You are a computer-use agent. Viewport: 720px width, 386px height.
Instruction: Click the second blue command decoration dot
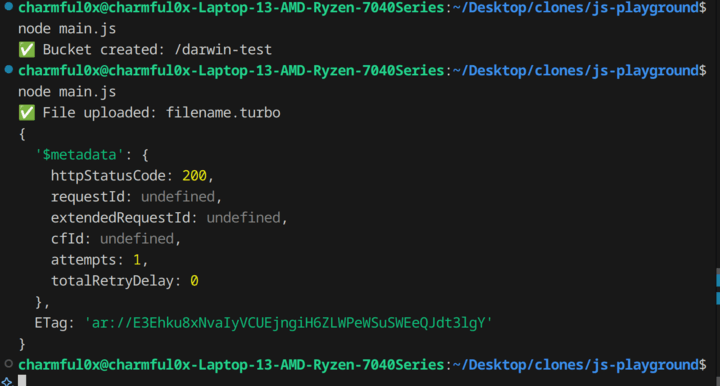click(x=8, y=69)
